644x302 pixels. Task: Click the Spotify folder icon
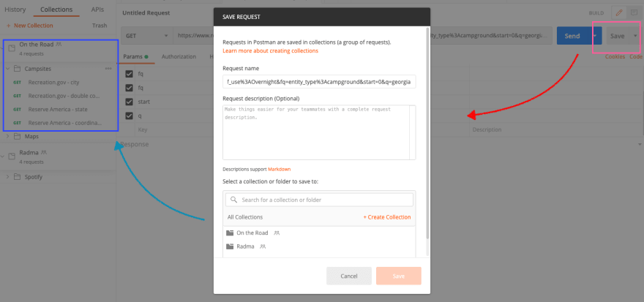click(x=17, y=177)
